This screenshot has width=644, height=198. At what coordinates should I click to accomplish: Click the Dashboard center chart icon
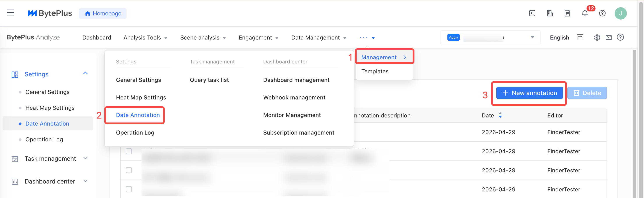[x=15, y=182]
